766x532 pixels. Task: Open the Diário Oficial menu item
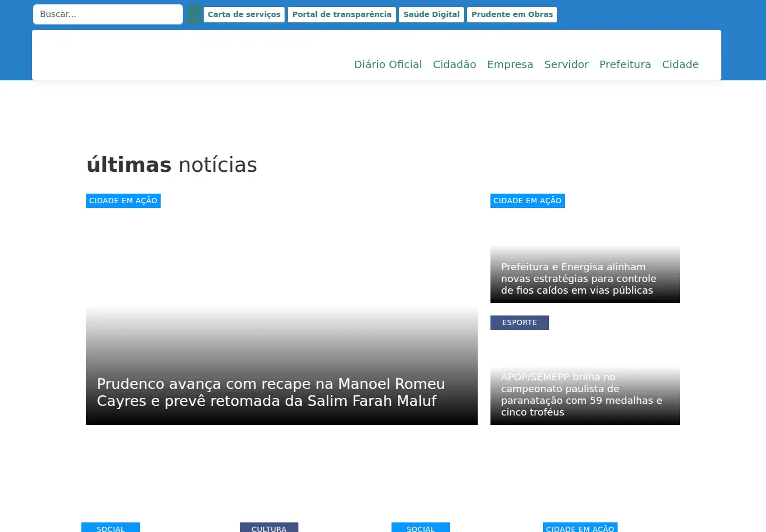pyautogui.click(x=388, y=64)
